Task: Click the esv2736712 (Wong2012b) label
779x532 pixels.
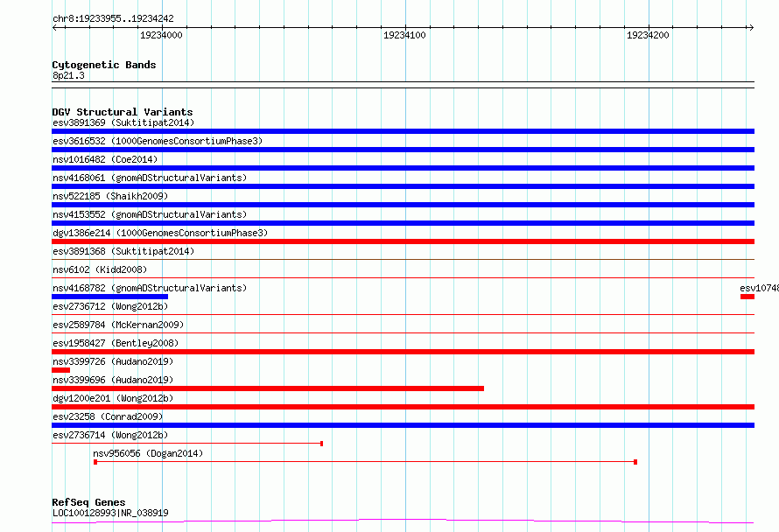Action: 110,306
